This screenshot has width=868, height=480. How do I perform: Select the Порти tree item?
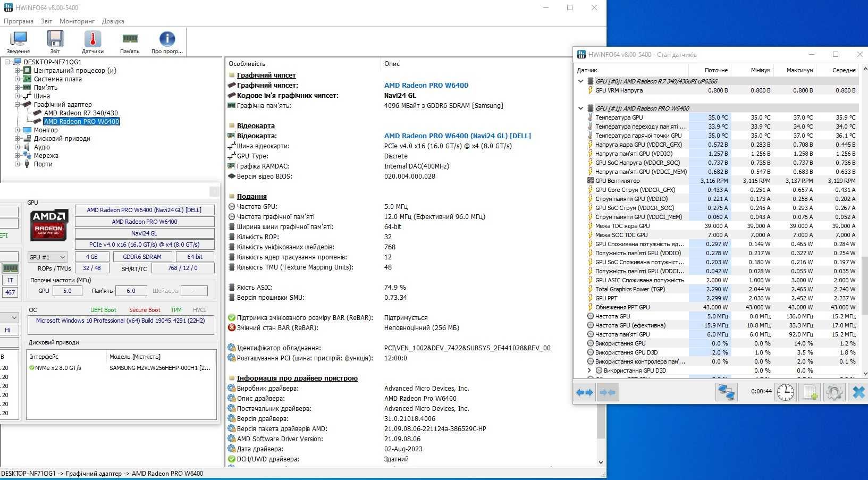pos(43,164)
